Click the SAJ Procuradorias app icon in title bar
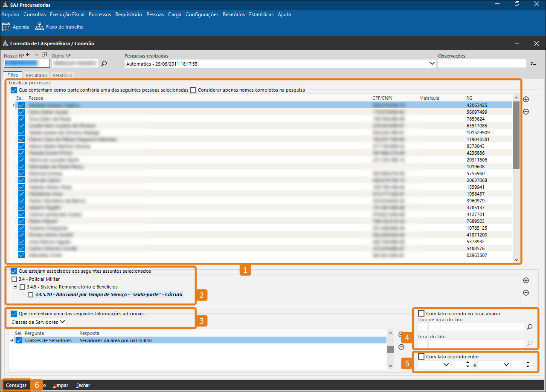 [x=5, y=5]
